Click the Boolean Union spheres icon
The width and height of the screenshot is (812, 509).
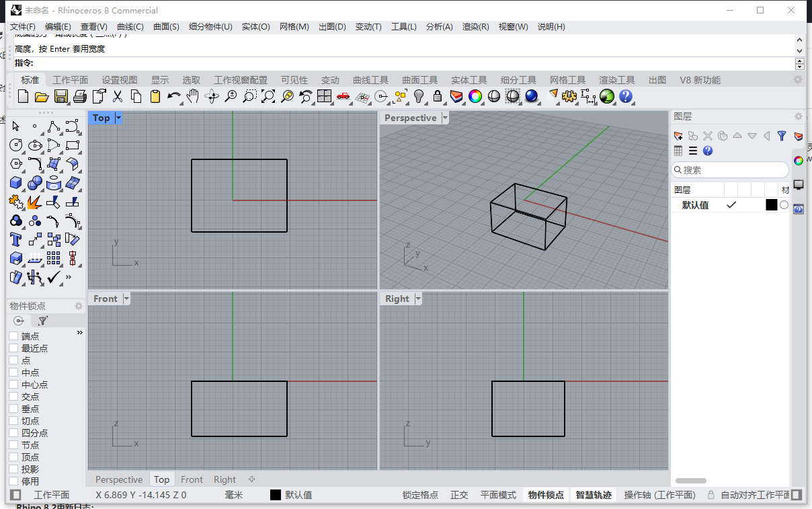[35, 183]
